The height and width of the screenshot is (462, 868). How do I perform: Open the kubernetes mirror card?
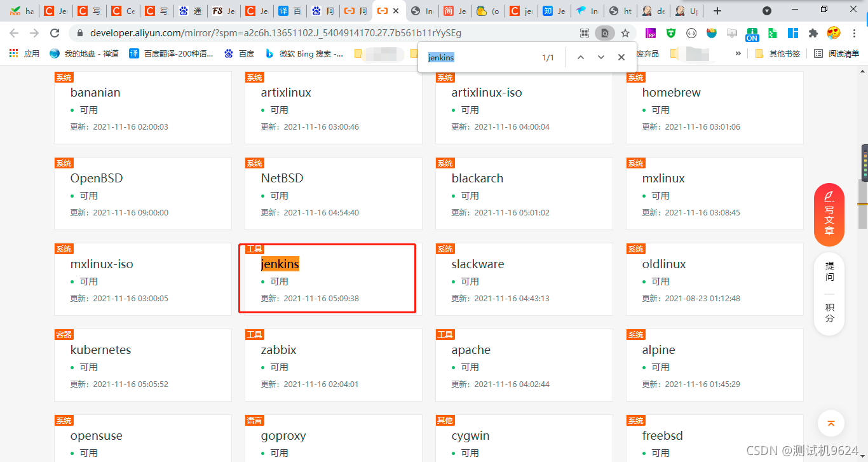143,365
